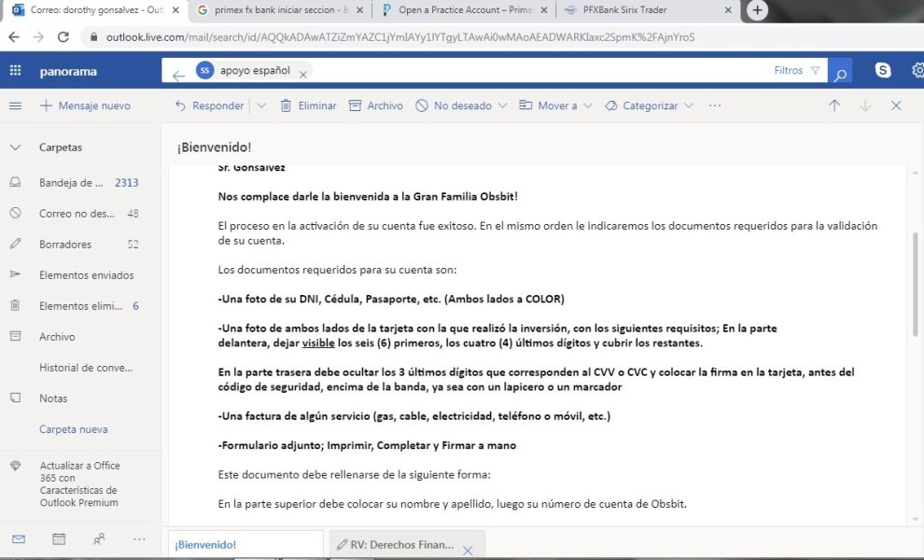
Task: Open the Office app launcher grid
Action: (15, 71)
